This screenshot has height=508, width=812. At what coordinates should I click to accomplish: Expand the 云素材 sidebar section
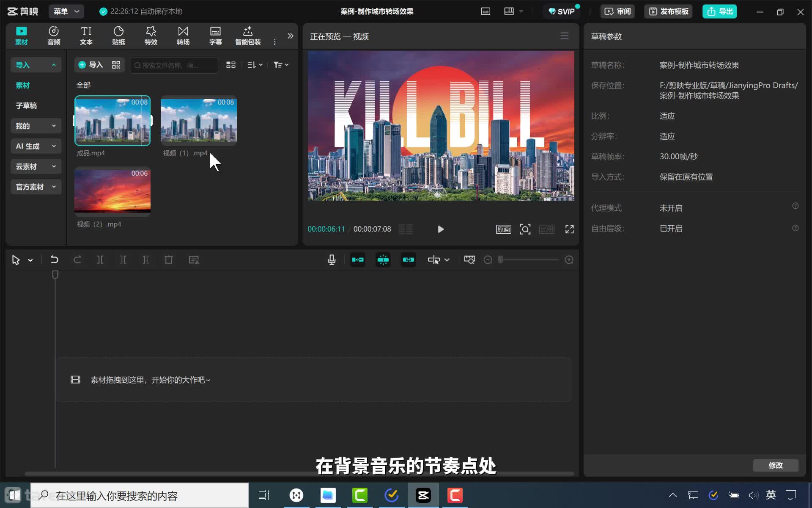click(36, 166)
